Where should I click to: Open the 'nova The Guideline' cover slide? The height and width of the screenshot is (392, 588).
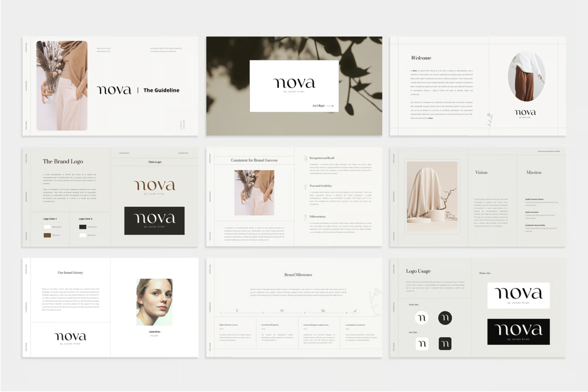pos(110,86)
